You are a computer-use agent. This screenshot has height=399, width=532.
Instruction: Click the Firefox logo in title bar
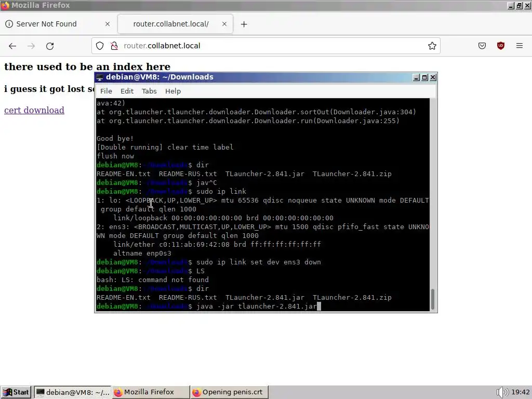[5, 5]
